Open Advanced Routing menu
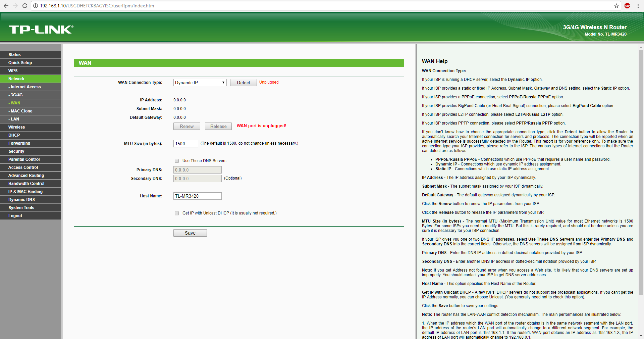The height and width of the screenshot is (339, 644). (31, 176)
